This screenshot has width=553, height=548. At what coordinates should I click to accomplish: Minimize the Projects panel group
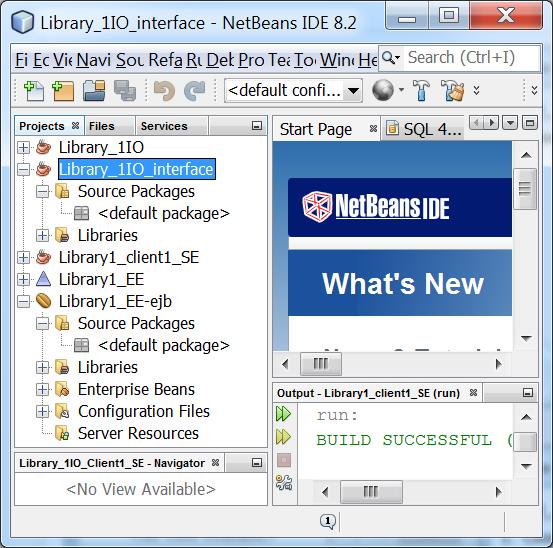[x=257, y=126]
